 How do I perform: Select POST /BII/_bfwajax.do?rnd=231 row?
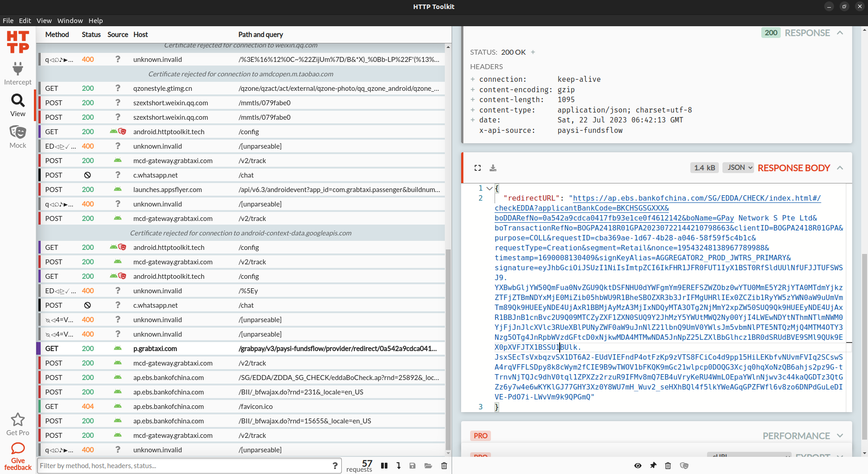coord(241,392)
